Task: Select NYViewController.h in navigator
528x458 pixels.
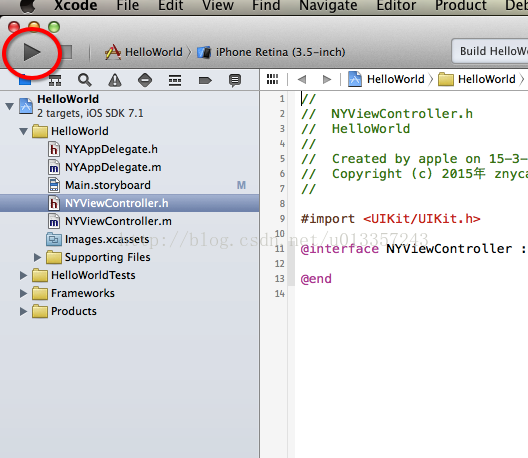Action: point(130,203)
